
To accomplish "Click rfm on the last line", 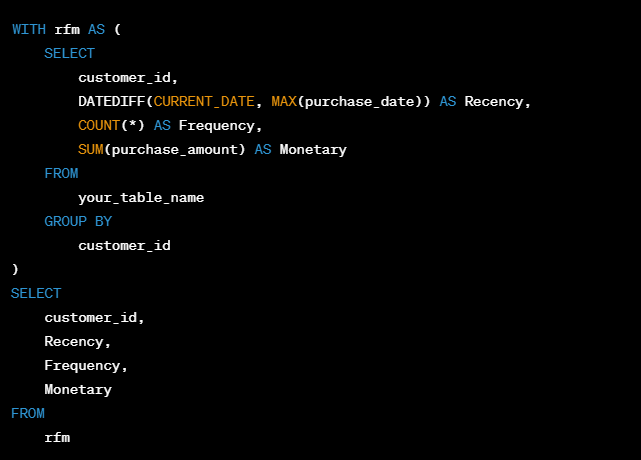I will tap(57, 437).
